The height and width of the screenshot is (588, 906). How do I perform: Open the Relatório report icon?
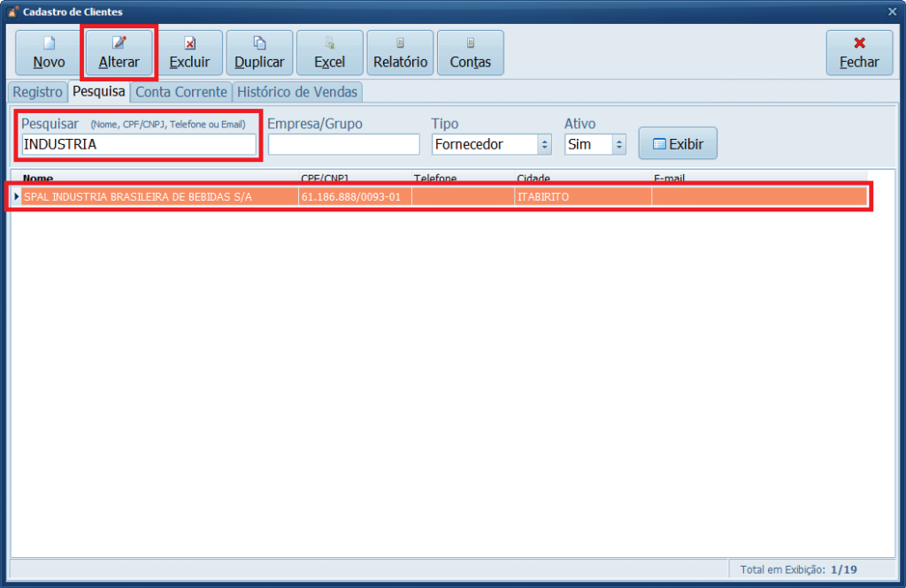coord(400,43)
